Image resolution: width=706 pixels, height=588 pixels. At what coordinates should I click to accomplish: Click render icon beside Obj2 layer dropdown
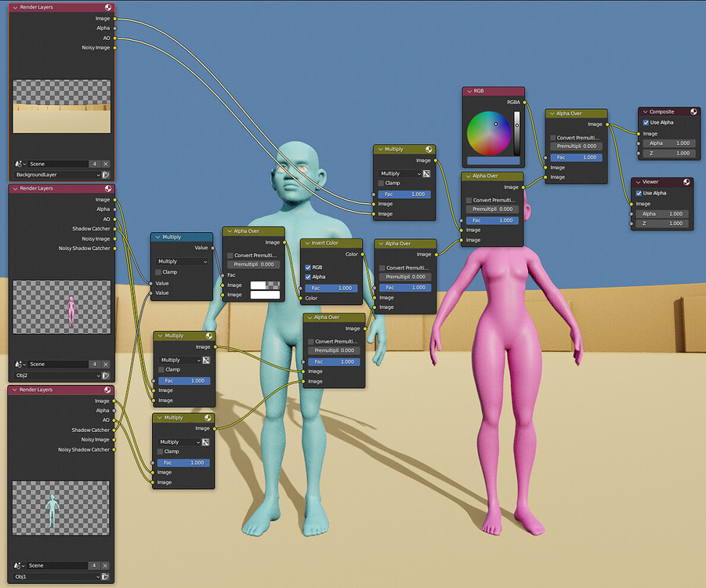106,376
